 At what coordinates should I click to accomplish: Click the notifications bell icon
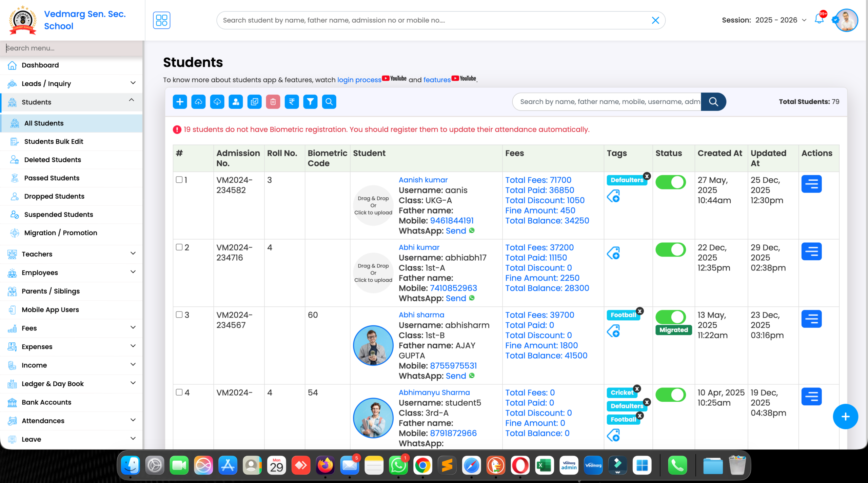(x=819, y=20)
